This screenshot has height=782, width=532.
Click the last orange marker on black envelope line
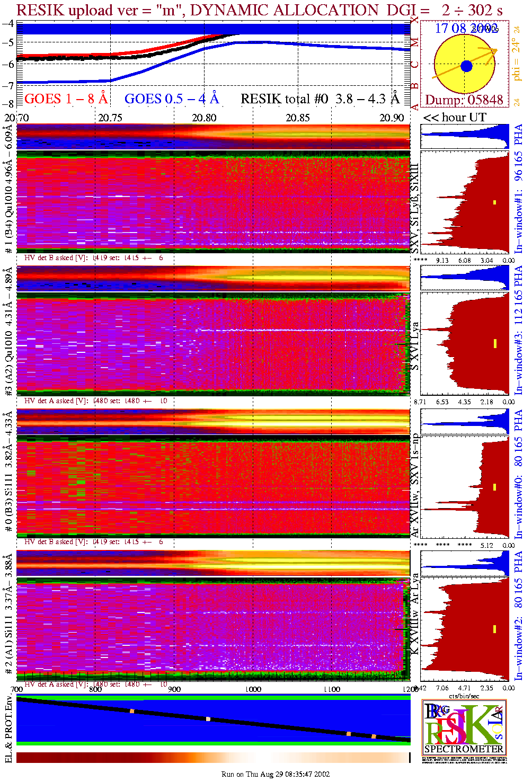pos(374,736)
